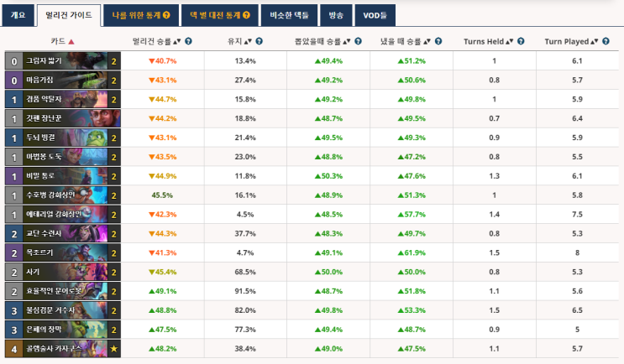Click 40.7% mulligan winrate of 그림자 밟기
624x364 pixels.
coord(162,60)
